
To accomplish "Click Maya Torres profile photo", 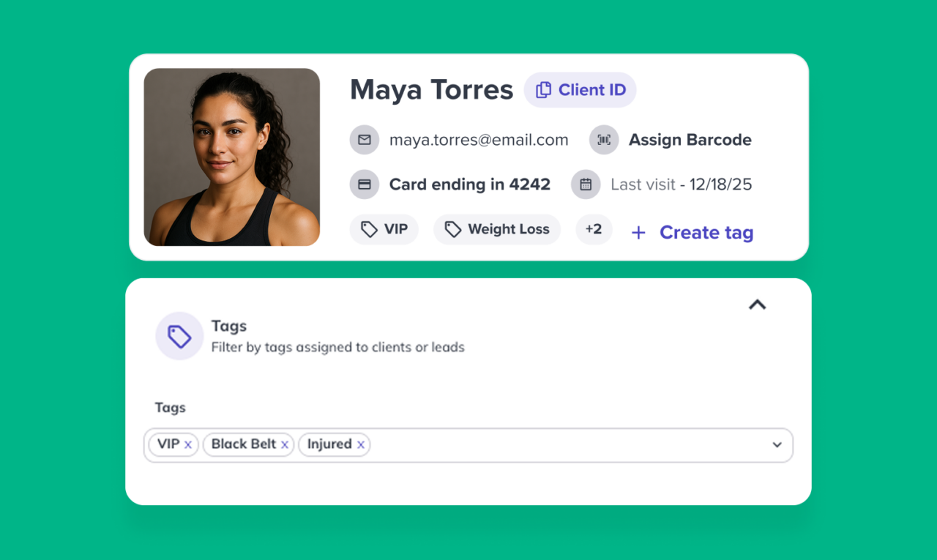I will tap(232, 157).
